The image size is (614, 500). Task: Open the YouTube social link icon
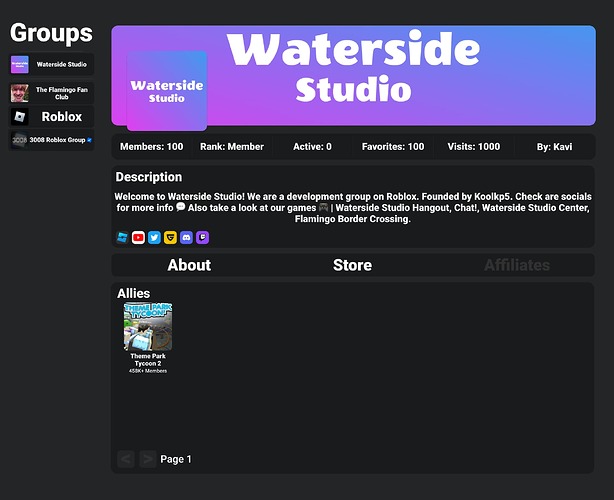click(x=138, y=237)
